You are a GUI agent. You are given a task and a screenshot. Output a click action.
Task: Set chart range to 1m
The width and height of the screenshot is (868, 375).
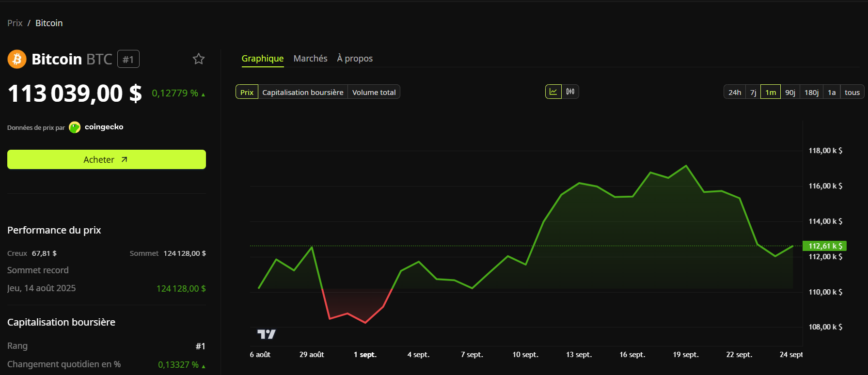771,92
